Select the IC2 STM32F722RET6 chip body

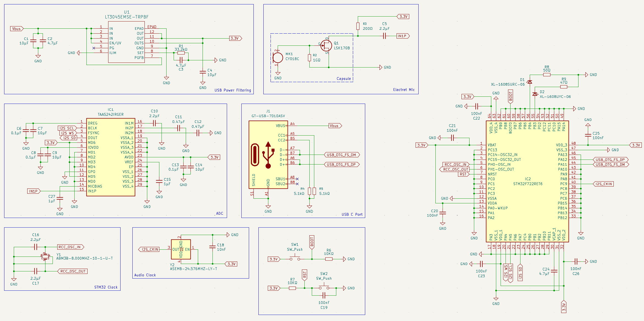[527, 181]
